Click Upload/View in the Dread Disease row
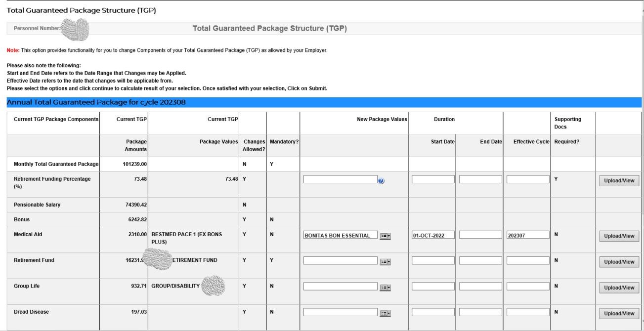644x331 pixels. click(619, 313)
